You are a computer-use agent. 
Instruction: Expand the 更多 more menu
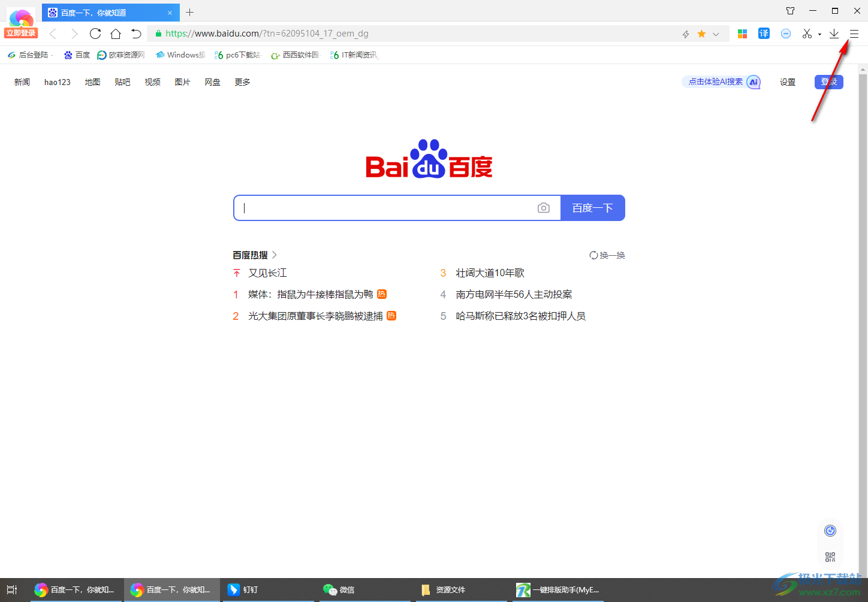click(242, 82)
